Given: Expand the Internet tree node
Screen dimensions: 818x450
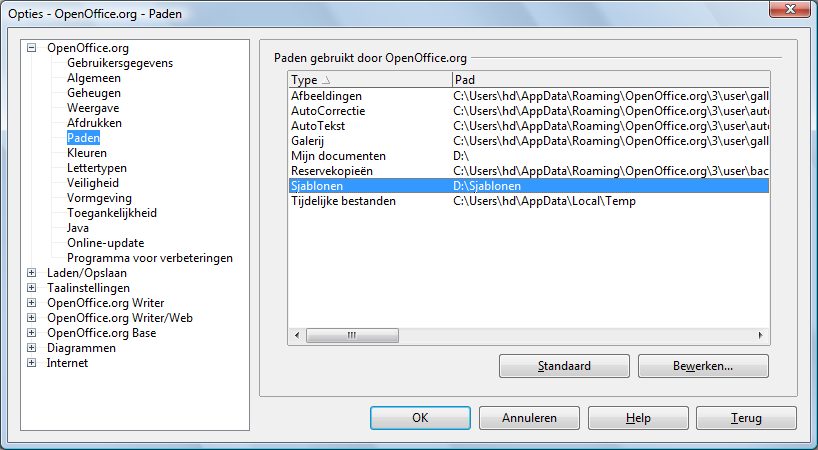Looking at the screenshot, I should tap(32, 363).
